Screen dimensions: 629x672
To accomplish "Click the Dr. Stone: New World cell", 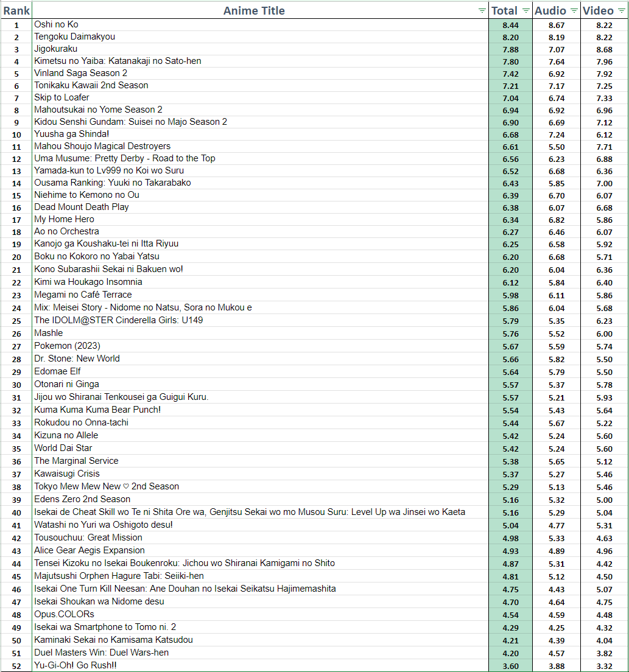I will [x=77, y=359].
